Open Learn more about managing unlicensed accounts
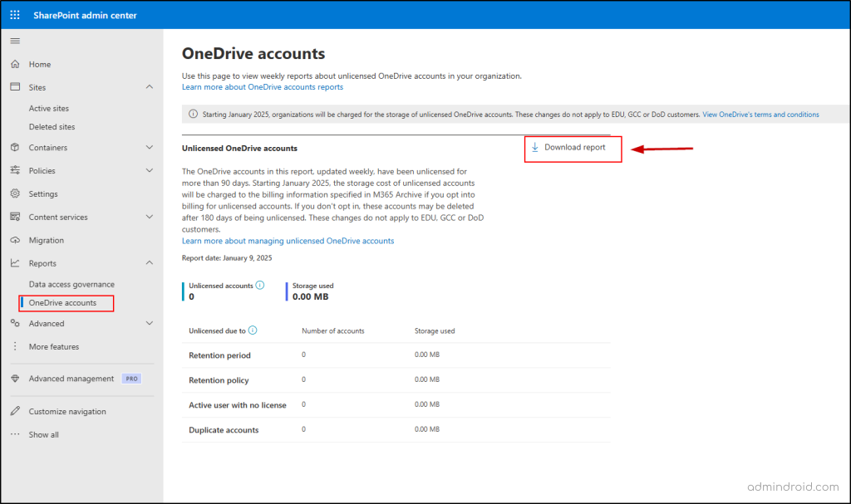The image size is (851, 504). (288, 241)
